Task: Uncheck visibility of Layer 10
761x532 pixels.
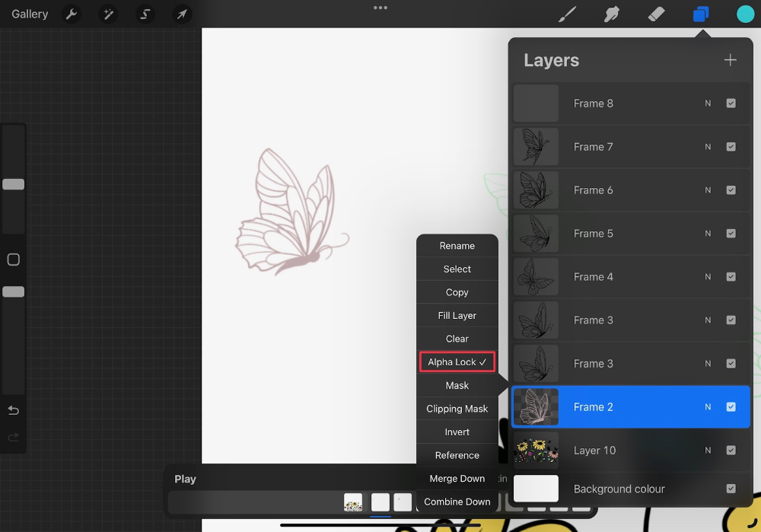Action: click(731, 450)
